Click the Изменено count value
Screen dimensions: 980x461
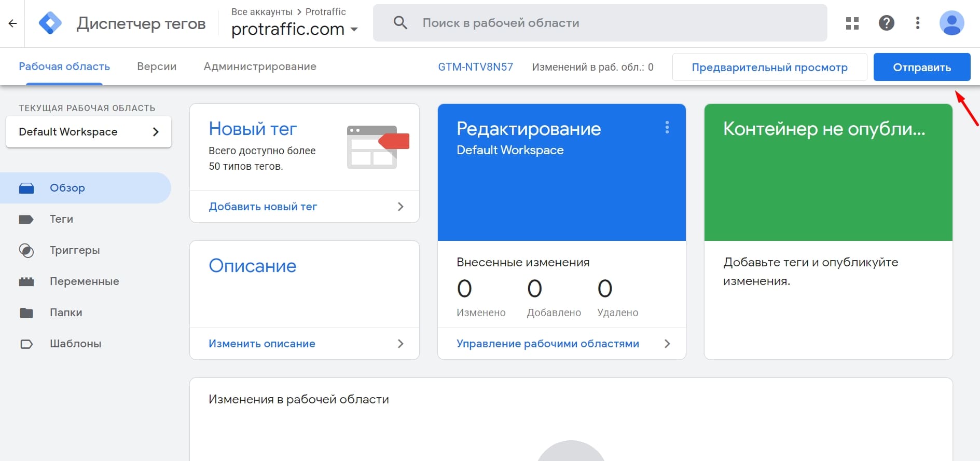[464, 289]
